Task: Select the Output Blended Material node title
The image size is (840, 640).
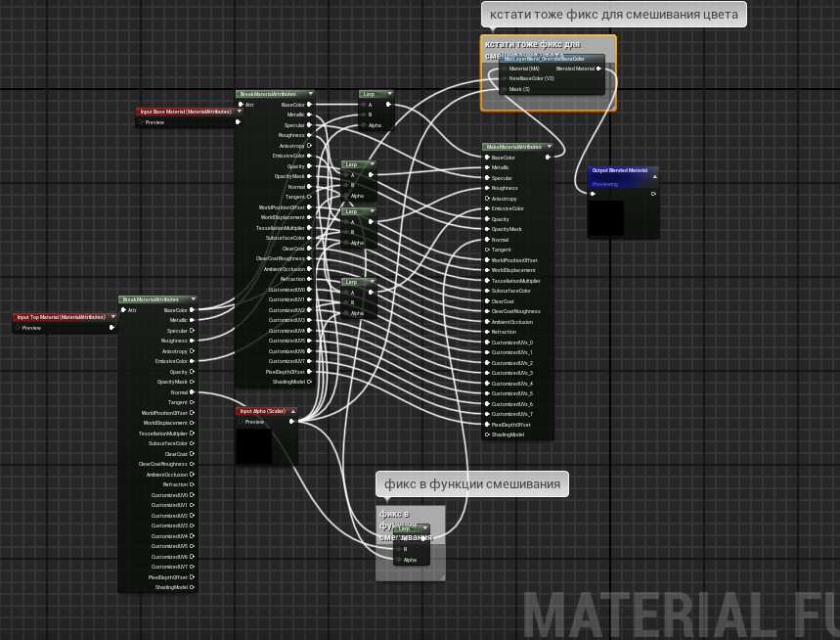Action: [x=620, y=170]
